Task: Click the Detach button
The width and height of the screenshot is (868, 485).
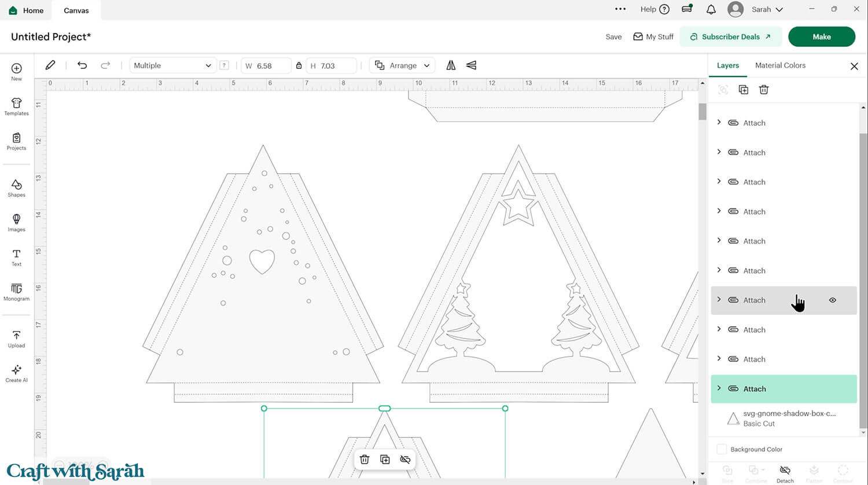Action: pyautogui.click(x=785, y=473)
